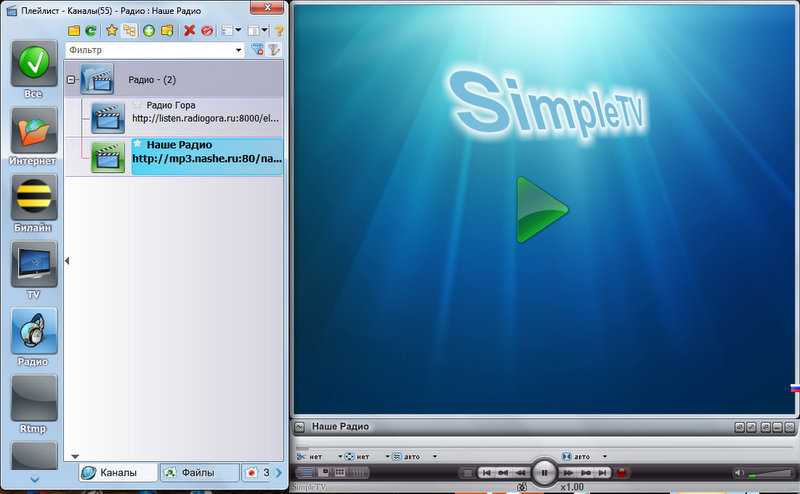Click the SimpleTV label in status bar
This screenshot has width=800, height=494.
[x=309, y=487]
